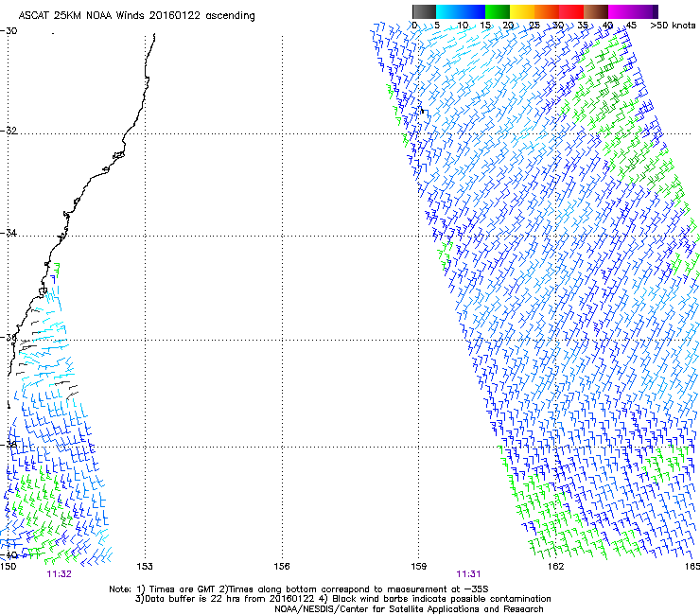700x615 pixels.
Task: Click the latitude label '-40'
Action: 9,555
